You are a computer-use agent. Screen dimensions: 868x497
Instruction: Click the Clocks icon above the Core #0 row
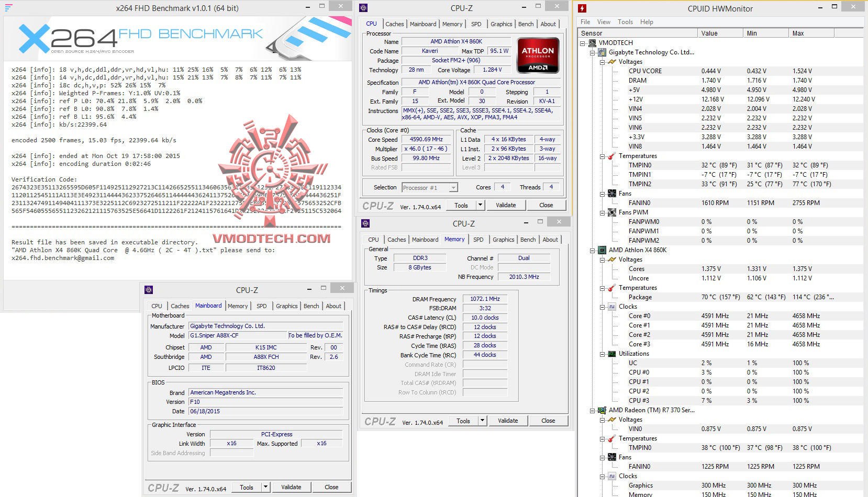coord(612,307)
